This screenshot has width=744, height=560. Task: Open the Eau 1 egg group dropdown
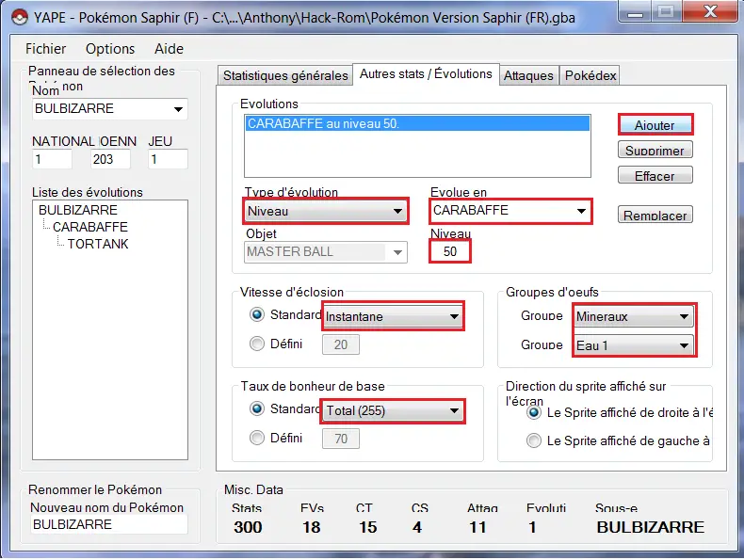(634, 345)
